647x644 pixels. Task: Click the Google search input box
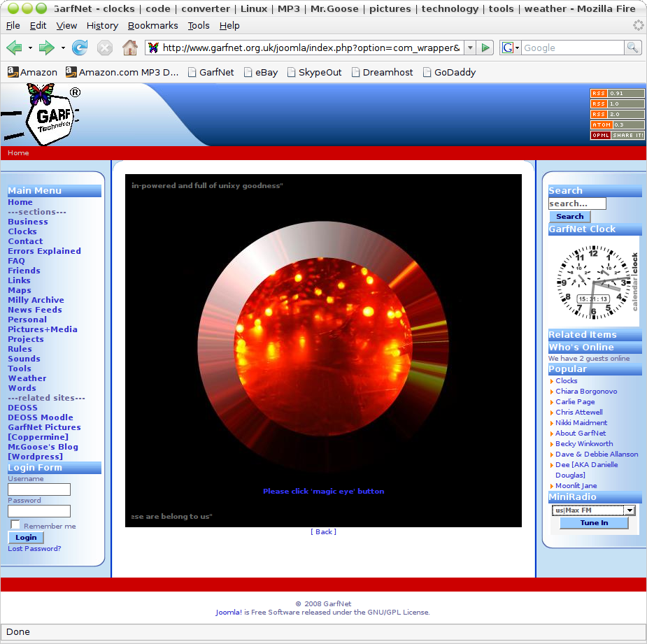click(573, 48)
